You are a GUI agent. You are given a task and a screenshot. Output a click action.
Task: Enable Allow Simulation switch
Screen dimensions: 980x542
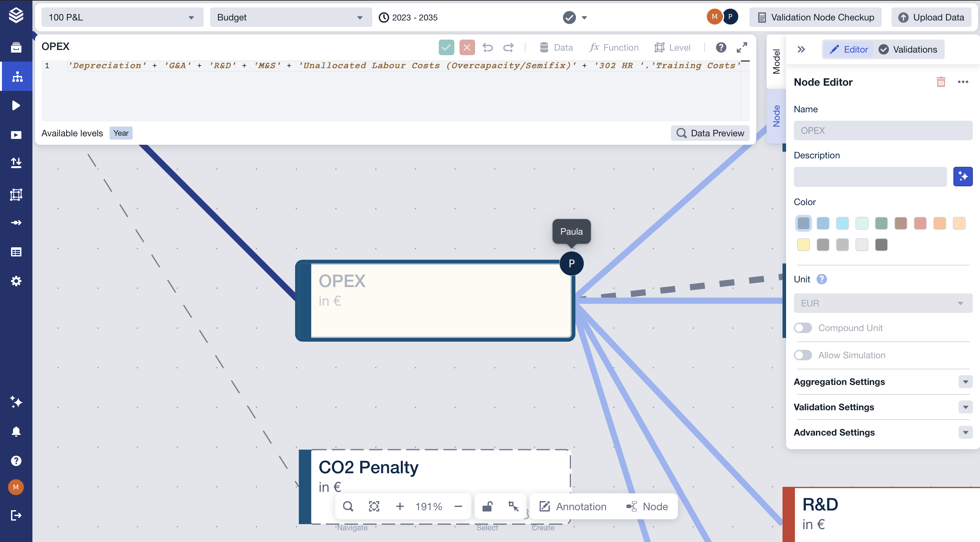(x=803, y=355)
